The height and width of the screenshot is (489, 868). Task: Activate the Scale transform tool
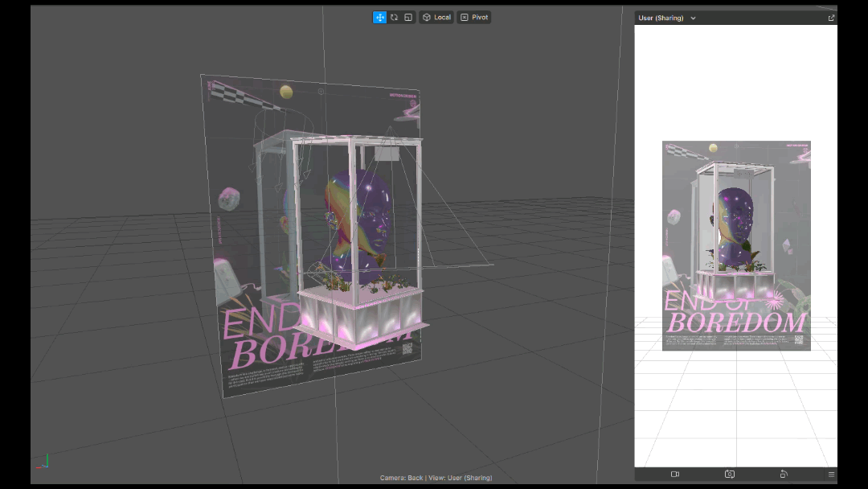point(408,18)
